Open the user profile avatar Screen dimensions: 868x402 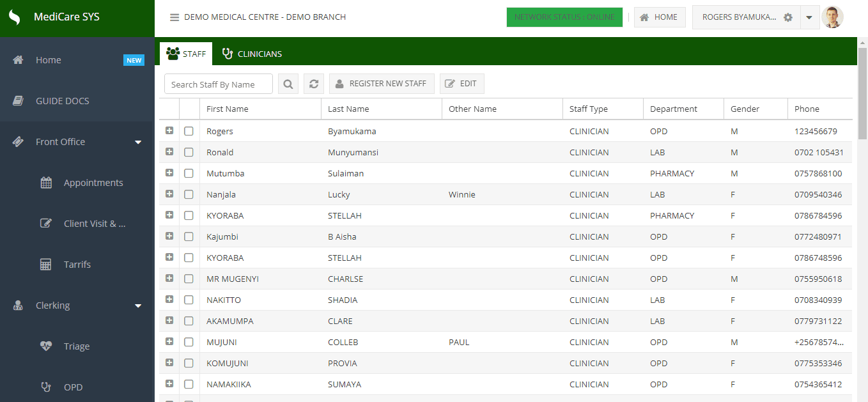tap(832, 17)
